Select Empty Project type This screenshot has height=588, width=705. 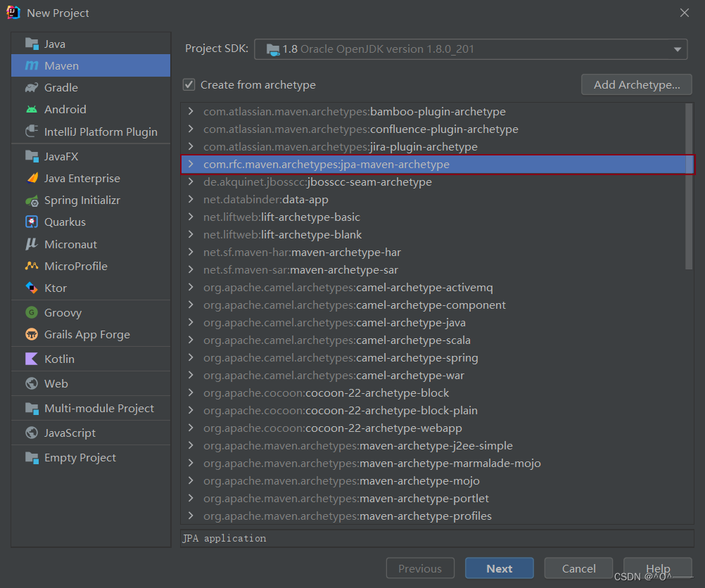(91, 458)
